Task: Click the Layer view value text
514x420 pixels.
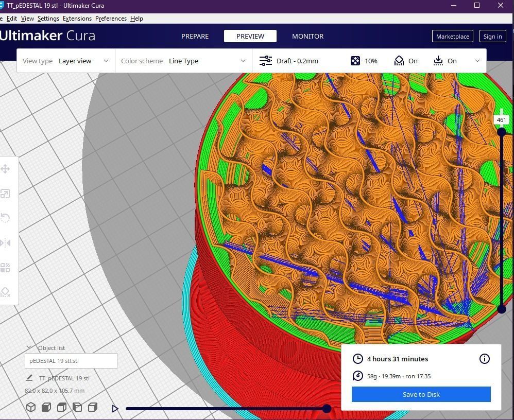Action: pos(75,61)
